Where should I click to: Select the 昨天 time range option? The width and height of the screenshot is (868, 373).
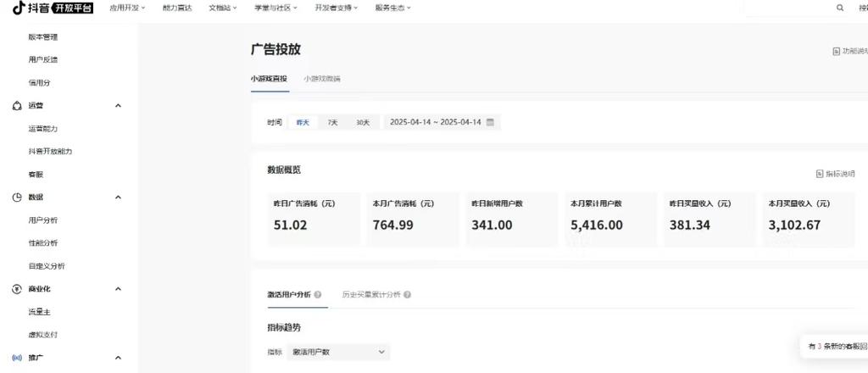pos(303,123)
